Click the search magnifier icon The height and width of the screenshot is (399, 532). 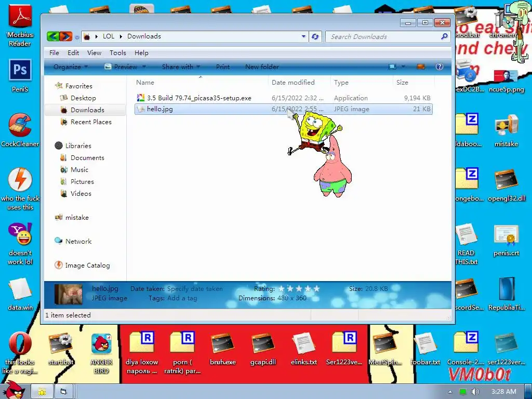click(x=444, y=36)
